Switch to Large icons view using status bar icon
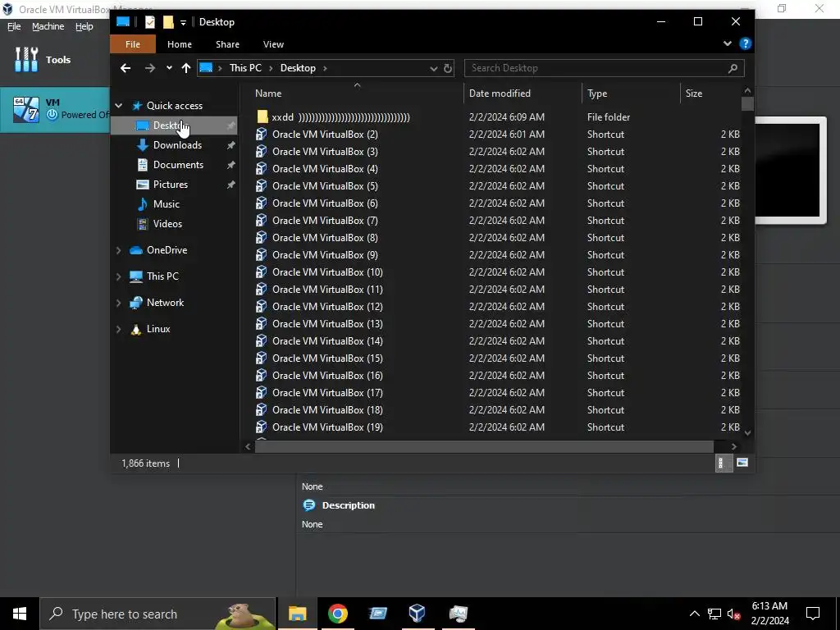This screenshot has height=630, width=840. tap(742, 463)
